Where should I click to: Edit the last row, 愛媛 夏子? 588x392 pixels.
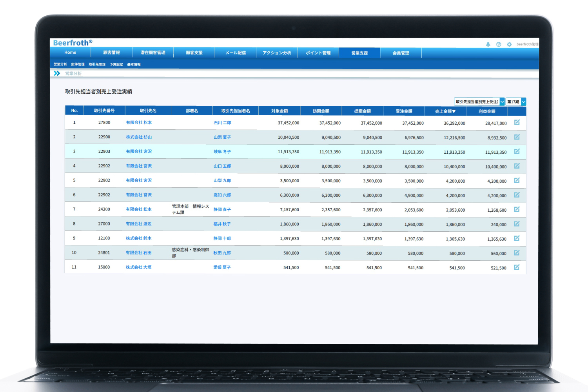point(517,267)
